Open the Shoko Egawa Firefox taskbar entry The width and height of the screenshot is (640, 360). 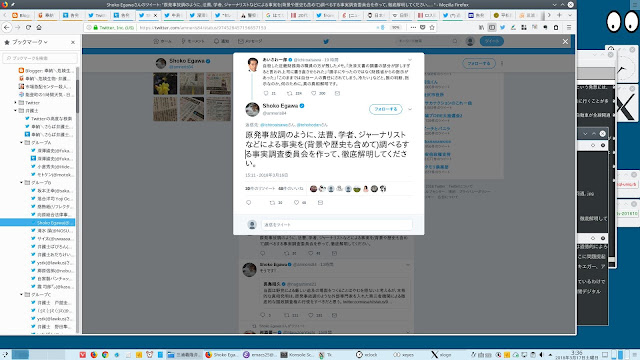click(222, 355)
